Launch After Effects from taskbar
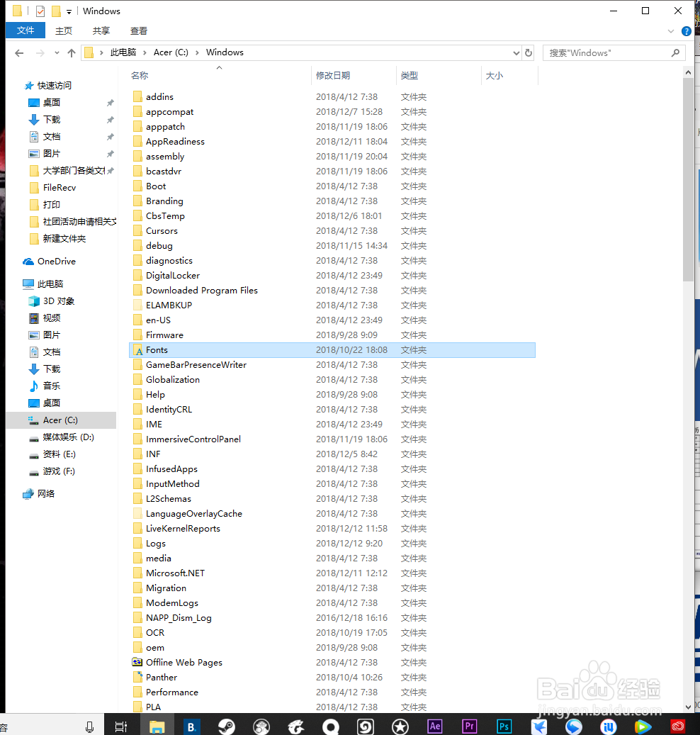The width and height of the screenshot is (700, 735). coord(435,726)
